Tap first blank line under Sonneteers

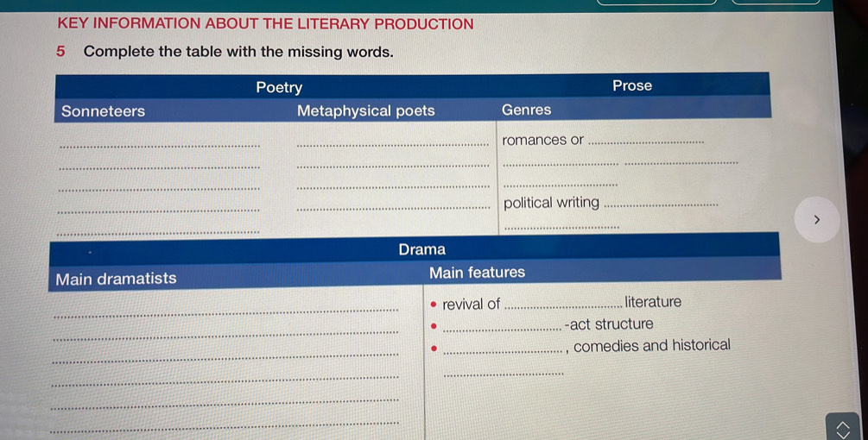pos(160,142)
